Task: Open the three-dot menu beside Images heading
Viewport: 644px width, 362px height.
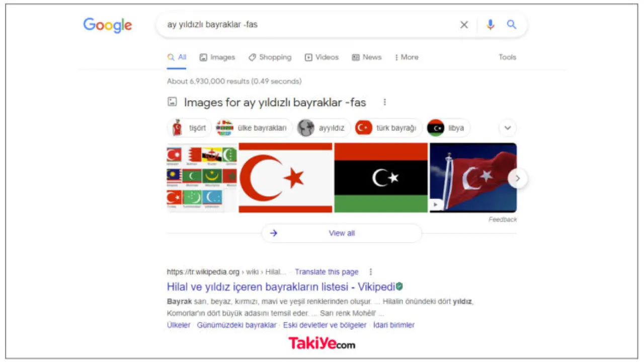Action: coord(385,102)
